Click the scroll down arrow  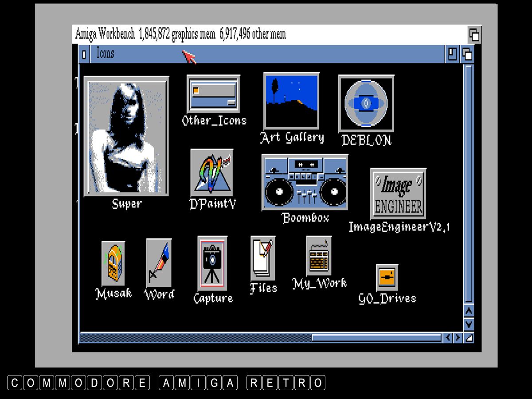click(469, 324)
